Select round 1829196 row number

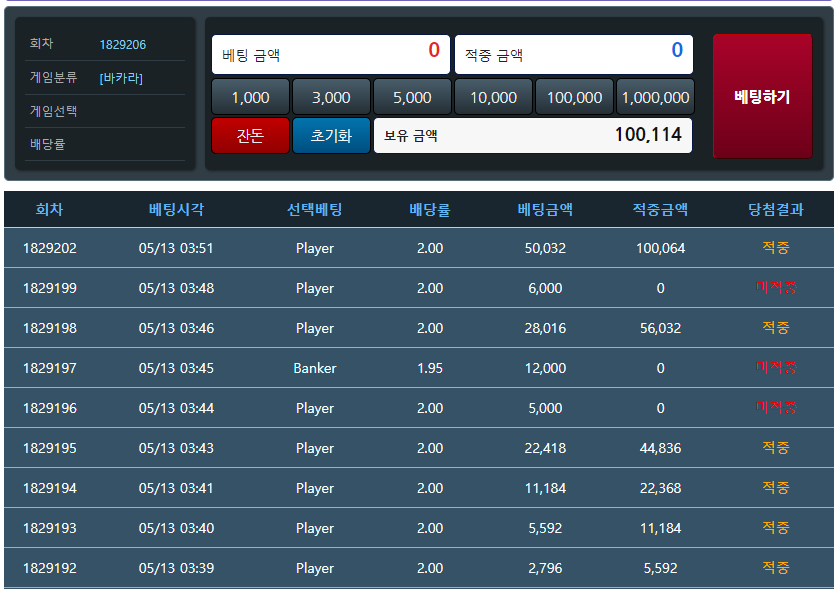pyautogui.click(x=50, y=408)
